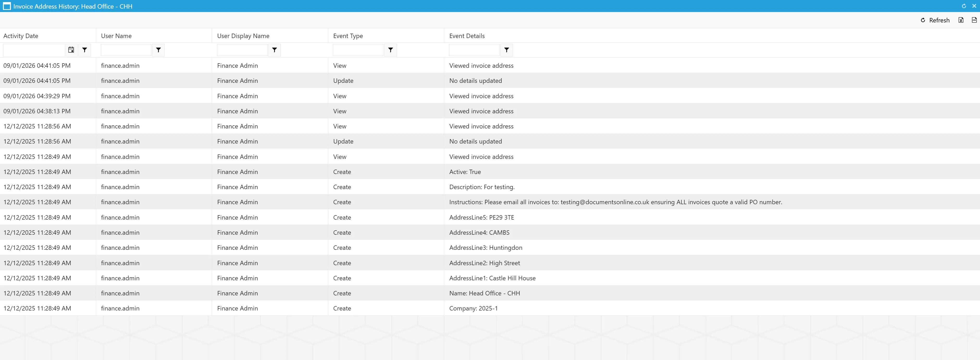
Task: Close the Invoice Address History window
Action: [x=974, y=6]
